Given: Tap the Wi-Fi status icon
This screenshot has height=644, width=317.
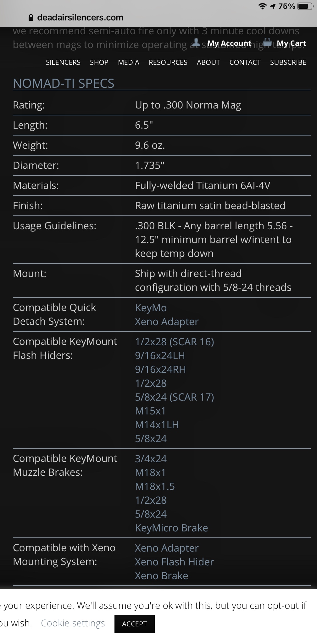Looking at the screenshot, I should coord(262,6).
